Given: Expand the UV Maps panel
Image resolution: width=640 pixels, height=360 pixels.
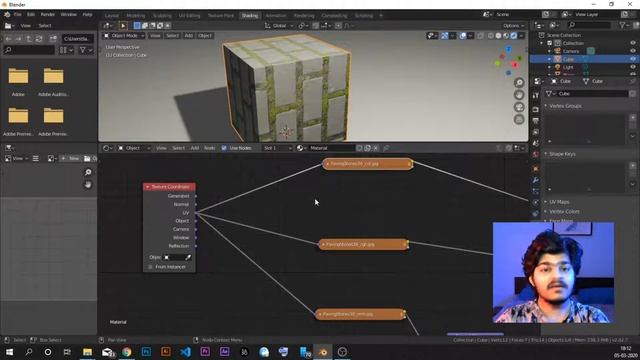Looking at the screenshot, I should (559, 202).
